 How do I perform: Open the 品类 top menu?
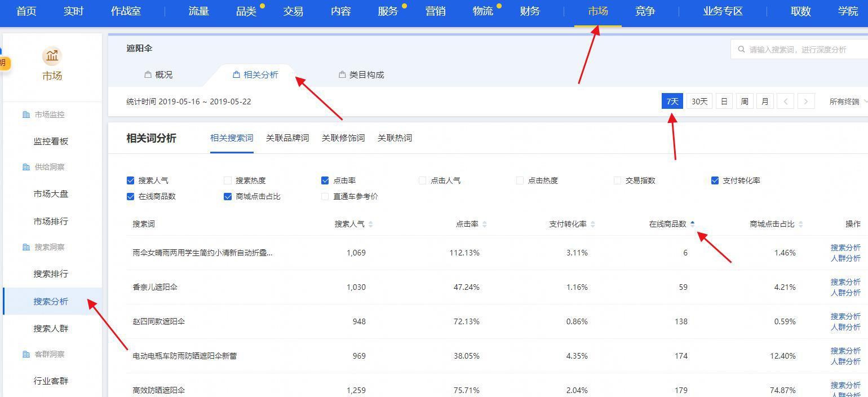pos(246,11)
